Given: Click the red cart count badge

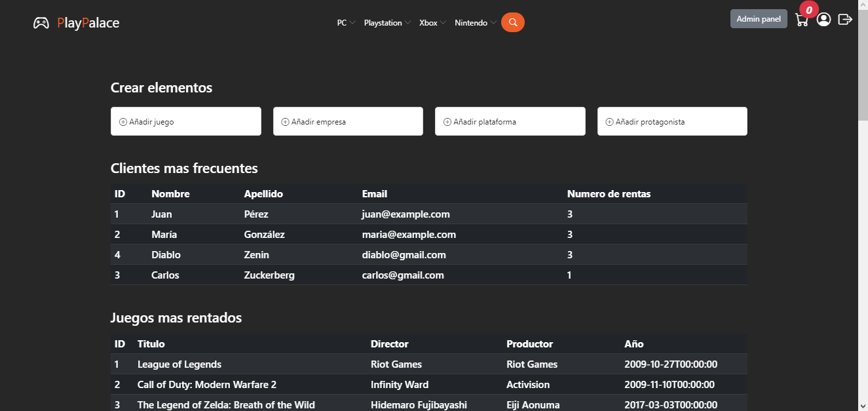Looking at the screenshot, I should [809, 10].
